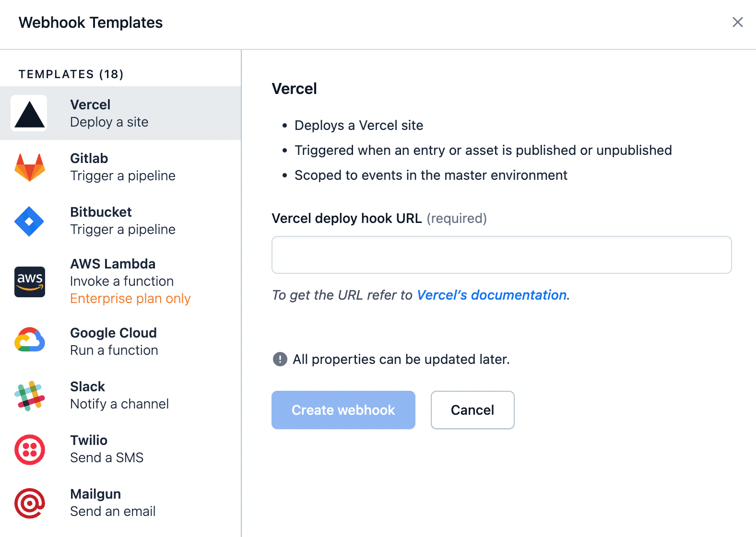This screenshot has width=756, height=537.
Task: Click the Mailgun at-sign icon
Action: (x=29, y=503)
